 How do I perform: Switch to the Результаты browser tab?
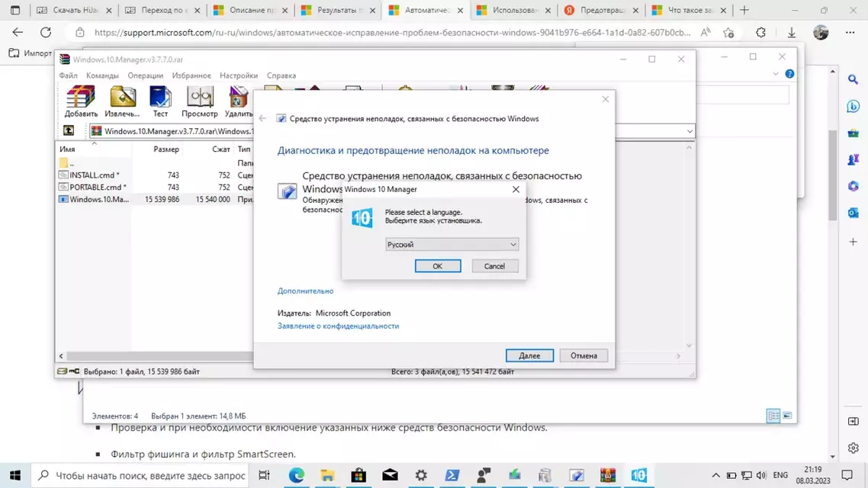339,10
